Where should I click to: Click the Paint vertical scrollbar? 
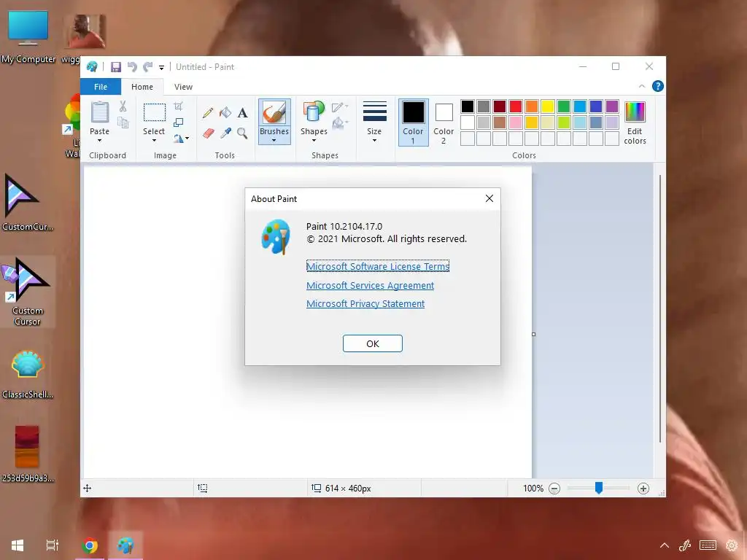point(659,308)
